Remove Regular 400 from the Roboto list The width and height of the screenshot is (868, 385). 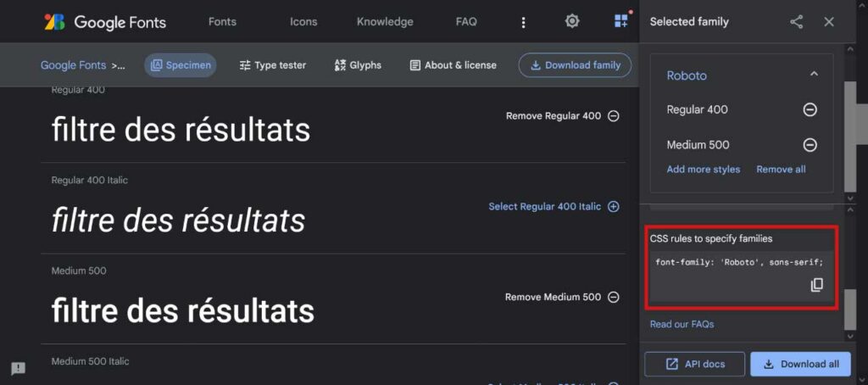pos(810,109)
